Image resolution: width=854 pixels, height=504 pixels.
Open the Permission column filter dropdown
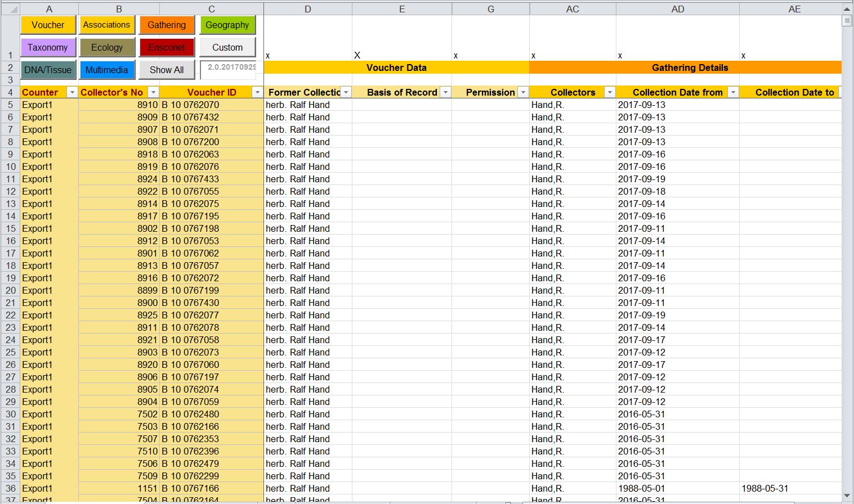523,92
